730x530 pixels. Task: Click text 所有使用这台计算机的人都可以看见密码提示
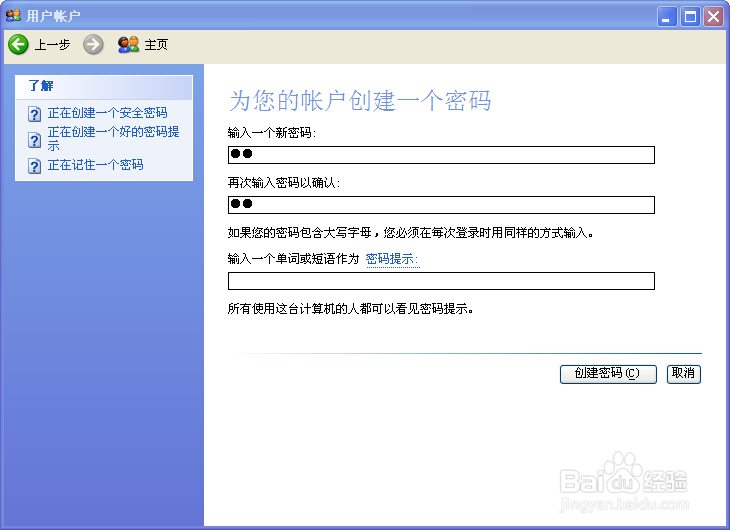click(x=350, y=309)
